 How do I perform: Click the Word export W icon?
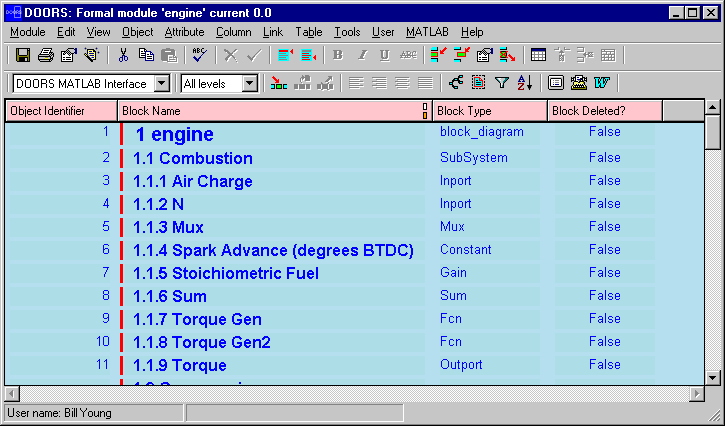pos(602,83)
